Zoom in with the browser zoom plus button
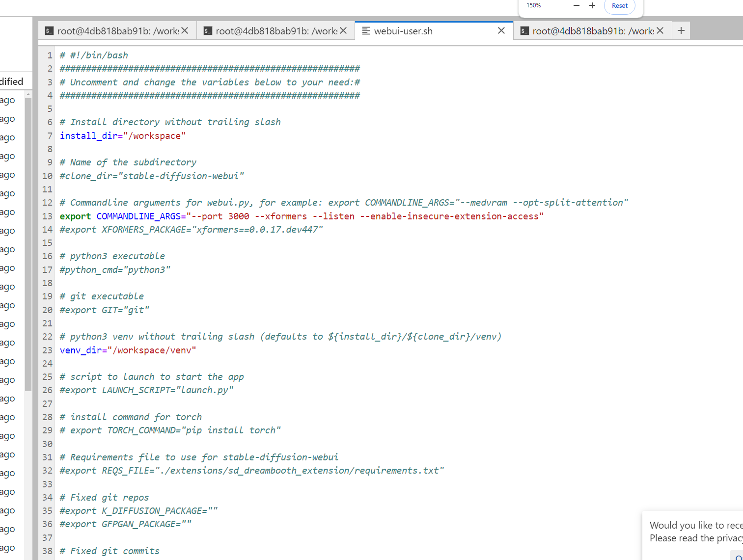Viewport: 743px width, 560px height. (592, 5)
